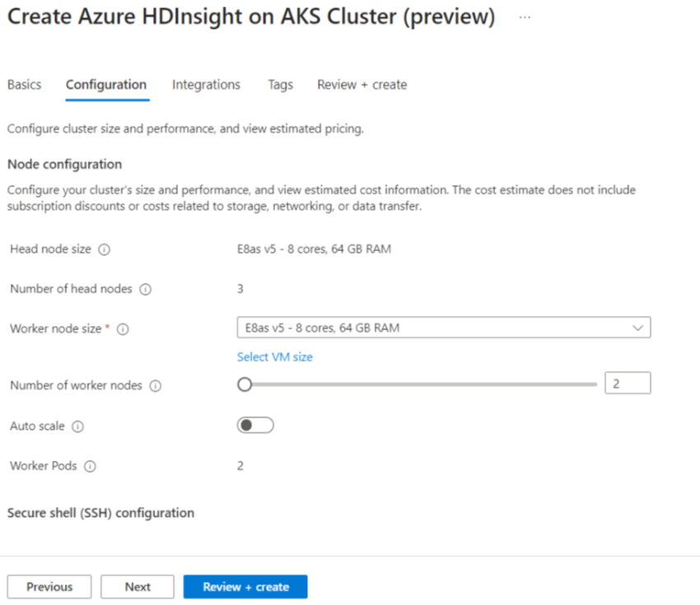Click info icon next to Worker Pods
The image size is (700, 605).
[91, 467]
